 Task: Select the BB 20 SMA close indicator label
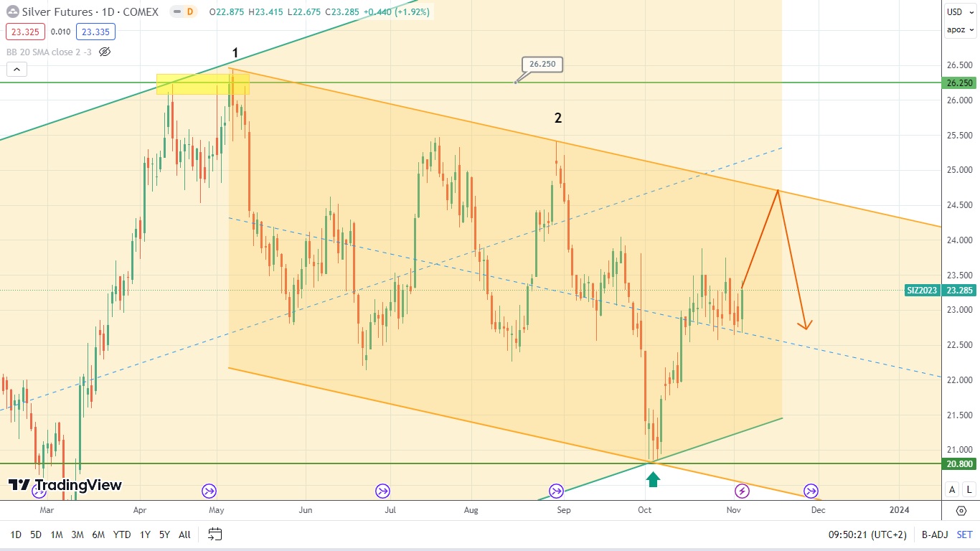click(x=49, y=52)
